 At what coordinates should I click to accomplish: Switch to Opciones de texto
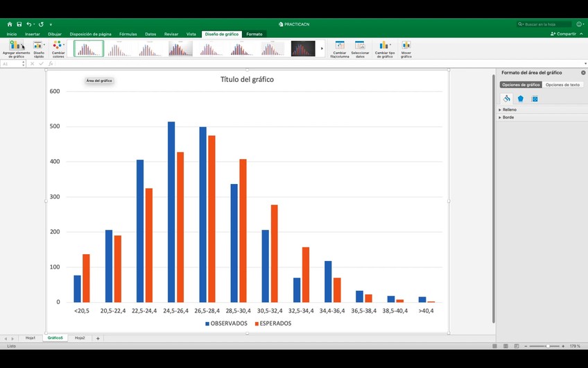coord(562,85)
